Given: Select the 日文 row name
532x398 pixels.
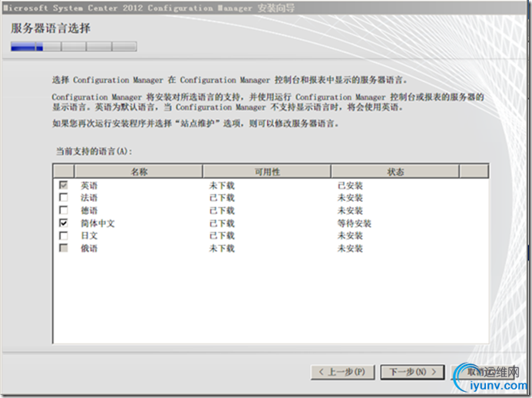Looking at the screenshot, I should (89, 235).
